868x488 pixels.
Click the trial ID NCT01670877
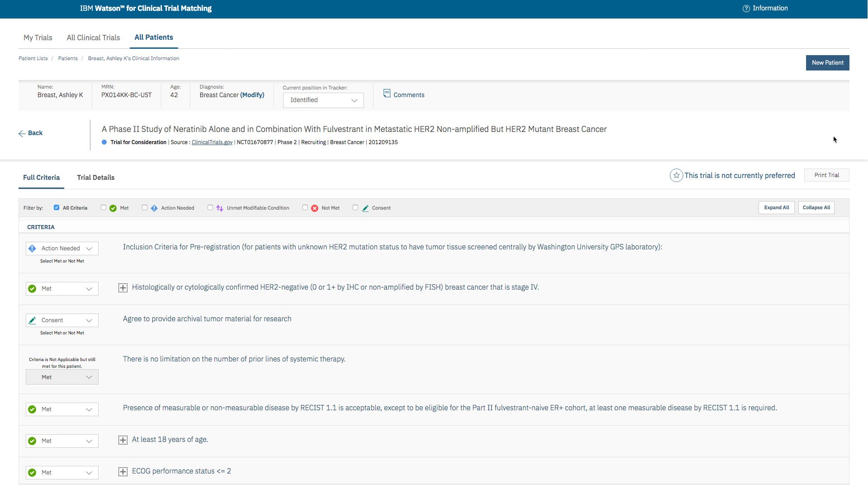[255, 142]
